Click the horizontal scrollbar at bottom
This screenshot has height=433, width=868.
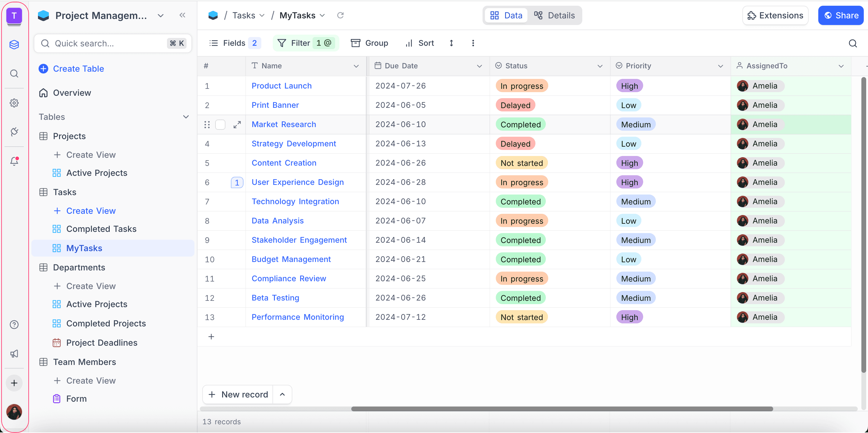point(562,409)
